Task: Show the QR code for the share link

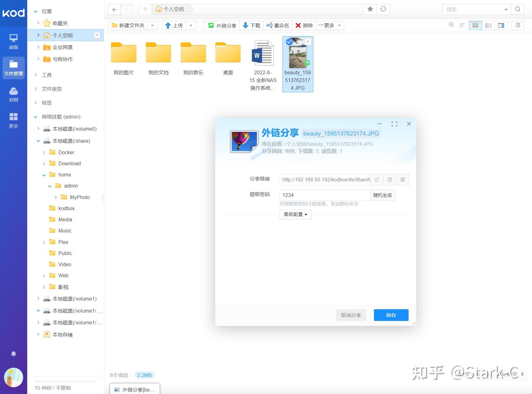Action: pos(403,180)
